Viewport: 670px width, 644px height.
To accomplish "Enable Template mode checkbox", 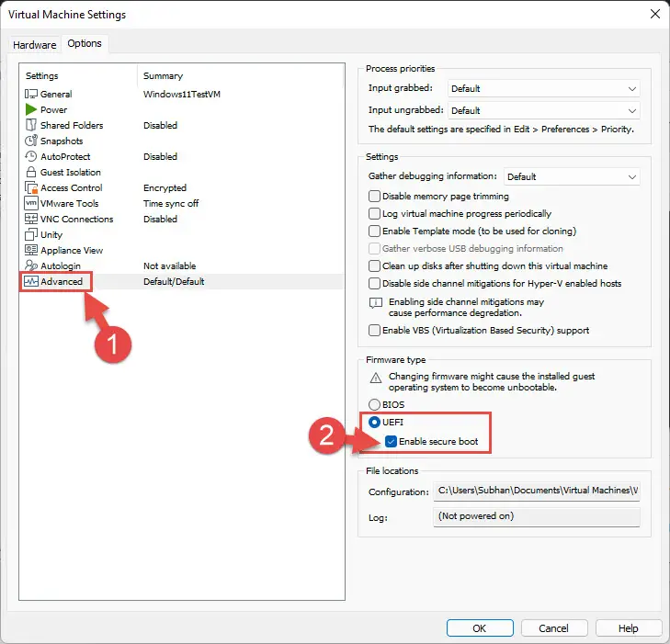I will point(374,231).
